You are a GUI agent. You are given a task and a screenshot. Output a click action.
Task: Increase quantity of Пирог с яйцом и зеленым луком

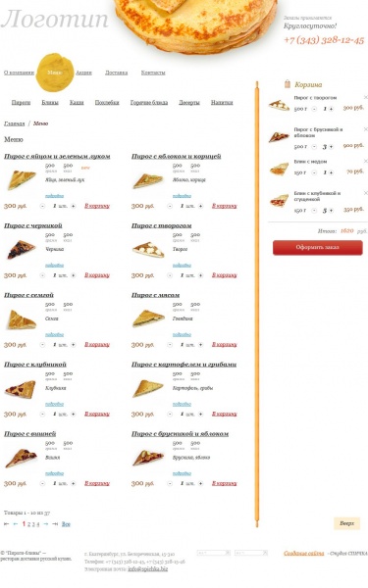pos(74,206)
